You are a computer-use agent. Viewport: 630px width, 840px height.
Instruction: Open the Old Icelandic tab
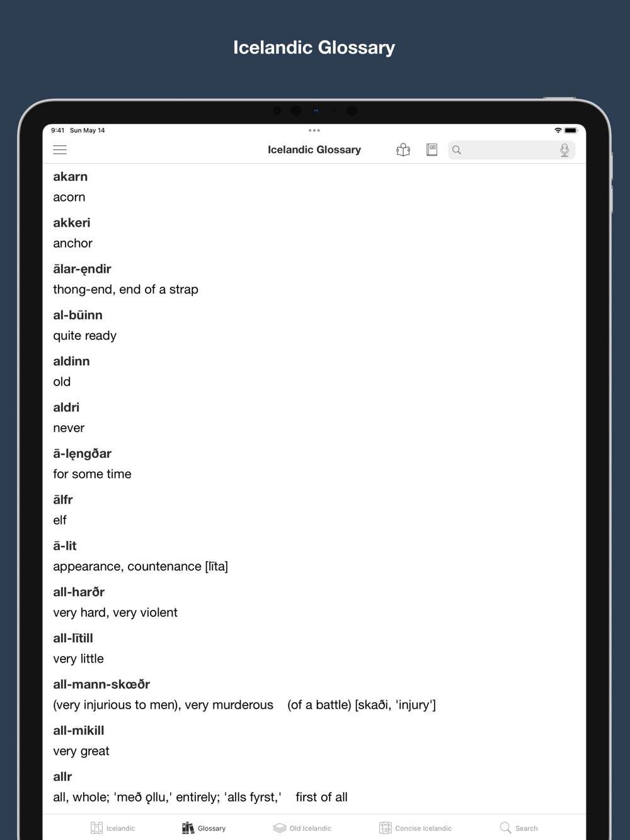tap(302, 828)
